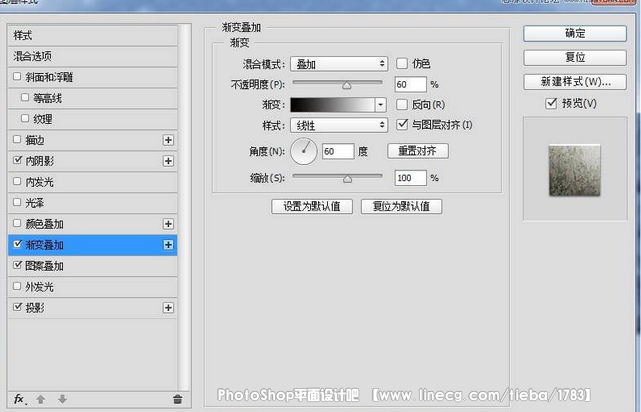This screenshot has height=412, width=641.
Task: Uncheck the 内阴影 checkbox
Action: (x=17, y=160)
